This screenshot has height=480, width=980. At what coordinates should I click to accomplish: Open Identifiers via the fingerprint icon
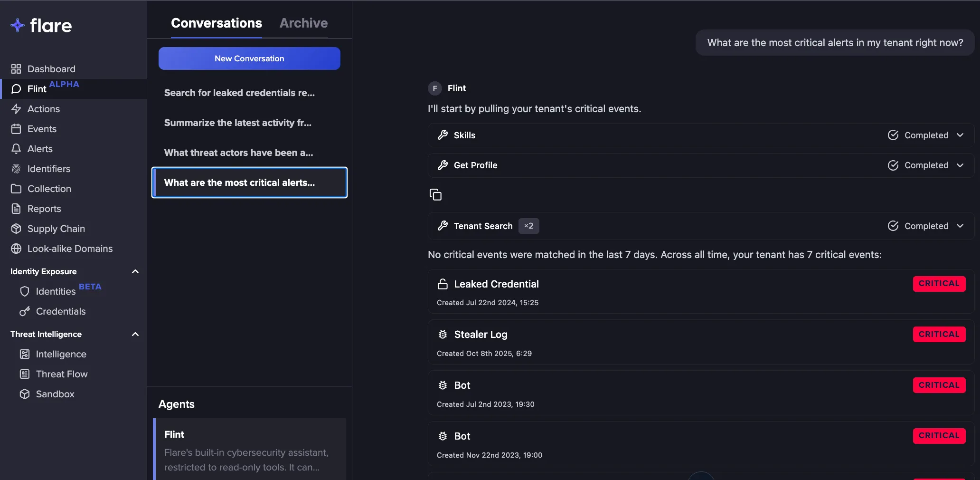point(16,169)
